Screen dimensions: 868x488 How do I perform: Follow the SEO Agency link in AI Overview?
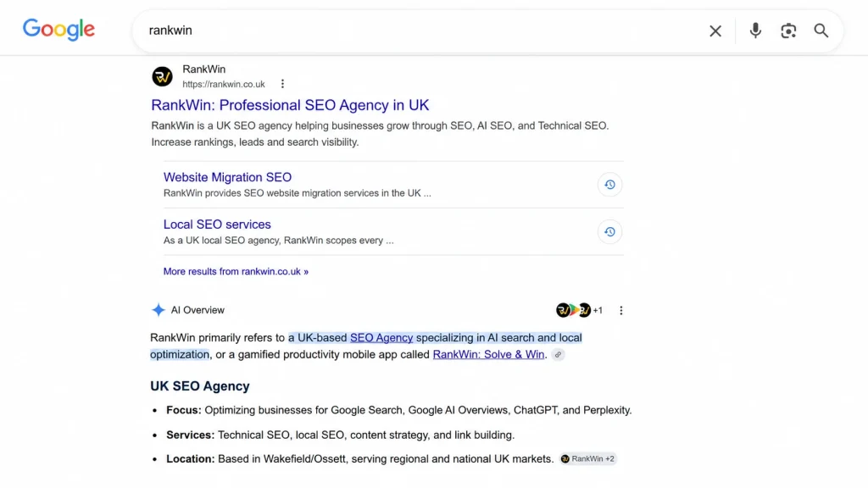pyautogui.click(x=381, y=337)
